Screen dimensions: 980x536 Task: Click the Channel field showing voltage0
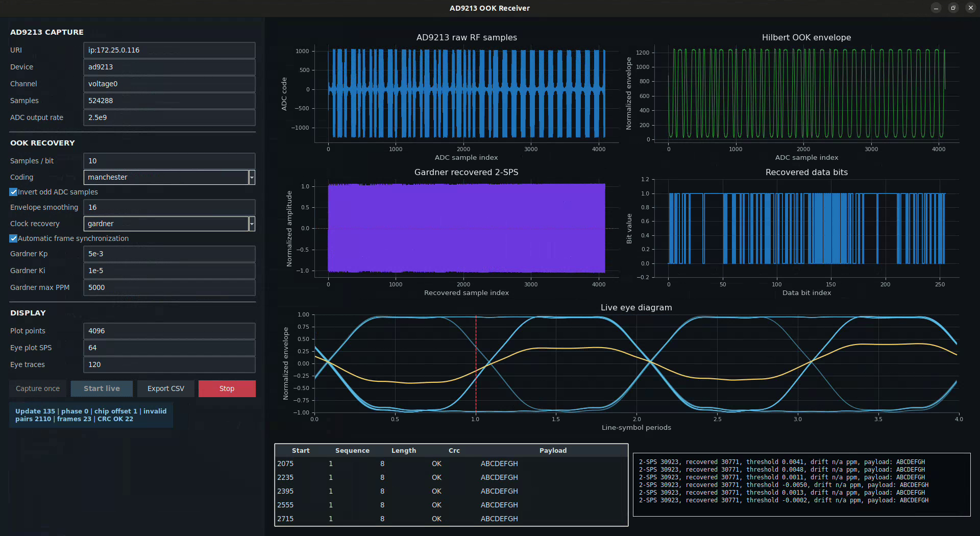[169, 84]
